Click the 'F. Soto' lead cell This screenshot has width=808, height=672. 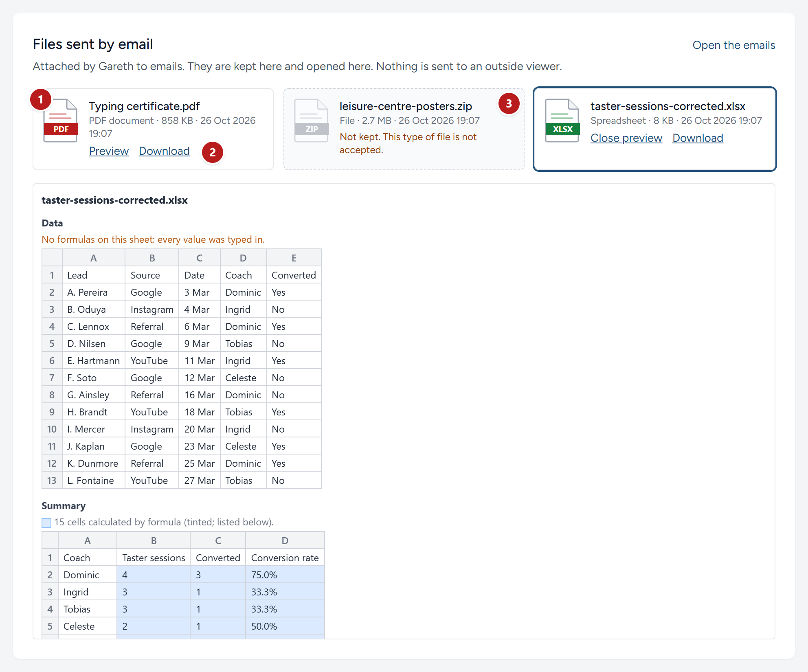[x=94, y=378]
